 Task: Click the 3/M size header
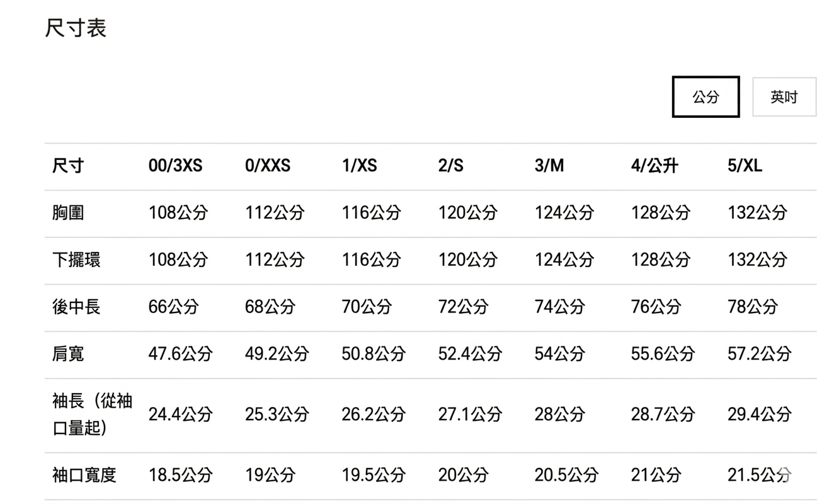coord(549,166)
